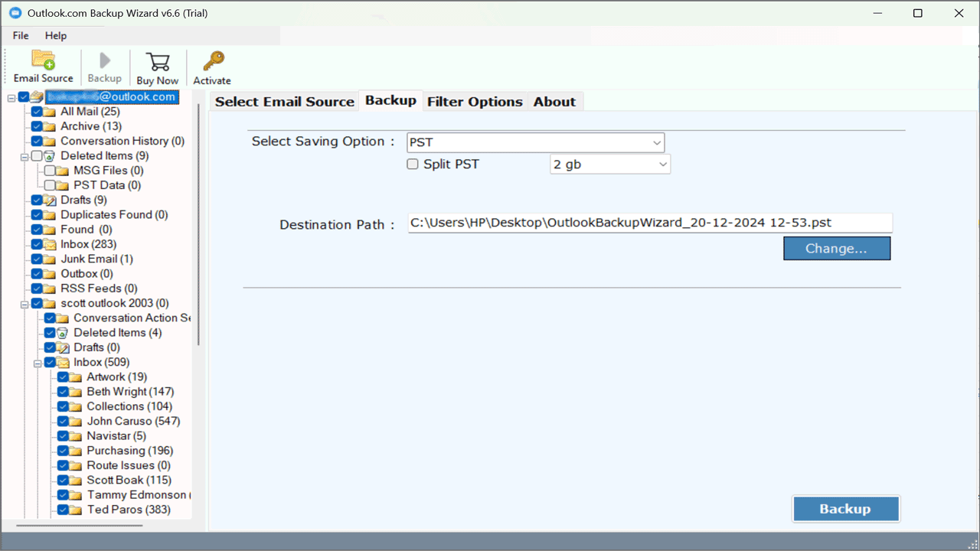Image resolution: width=980 pixels, height=551 pixels.
Task: Click the Purchasing folder icon
Action: click(75, 451)
